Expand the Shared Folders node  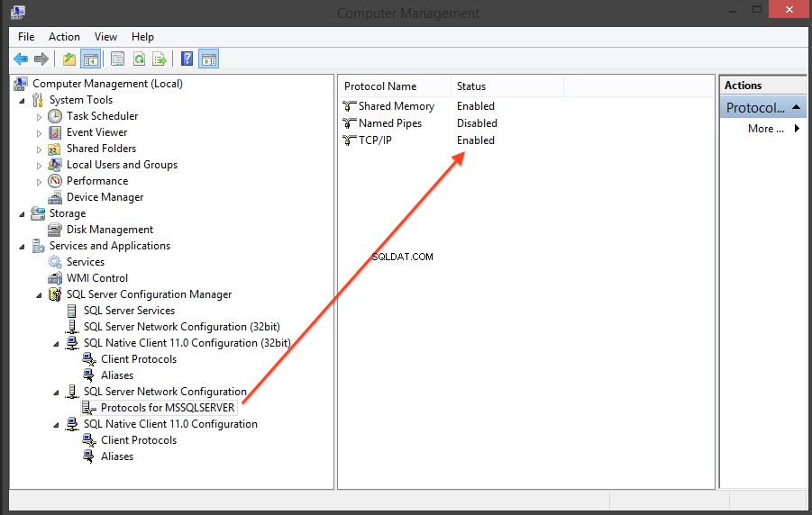39,150
